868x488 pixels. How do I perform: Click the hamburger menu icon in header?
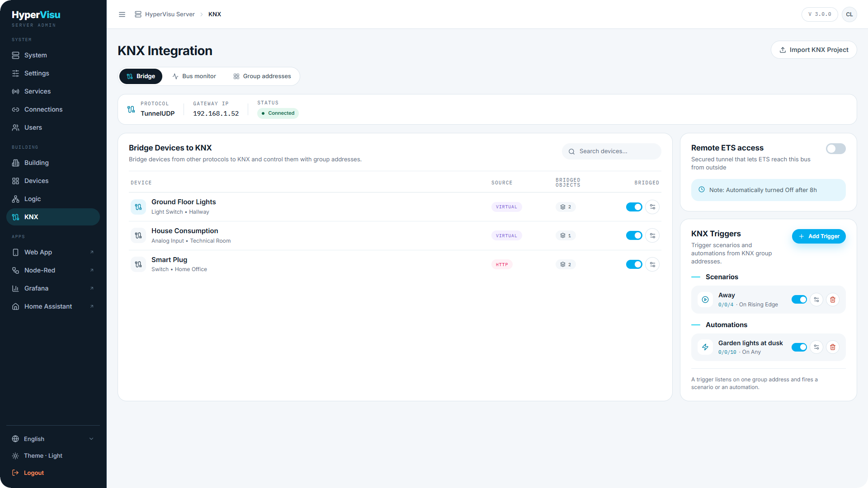(x=122, y=14)
